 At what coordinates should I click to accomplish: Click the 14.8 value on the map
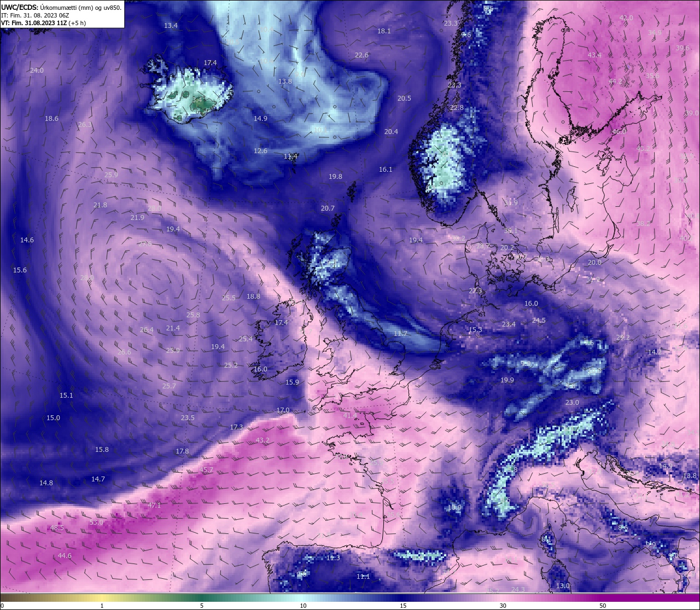46,483
